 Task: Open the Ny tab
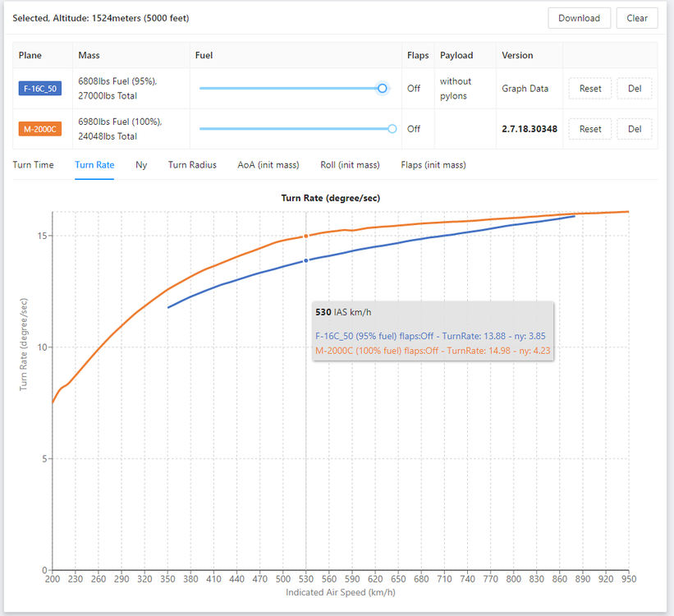[x=141, y=165]
